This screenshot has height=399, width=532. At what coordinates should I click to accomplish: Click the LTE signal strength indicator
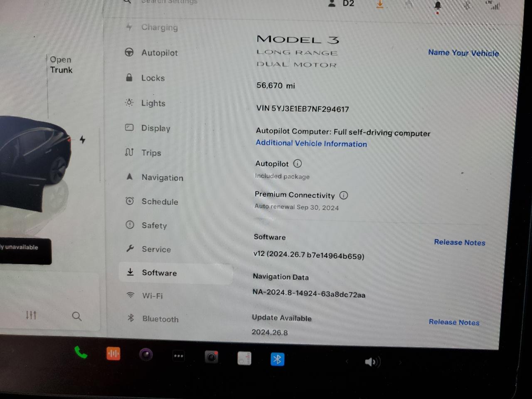493,5
